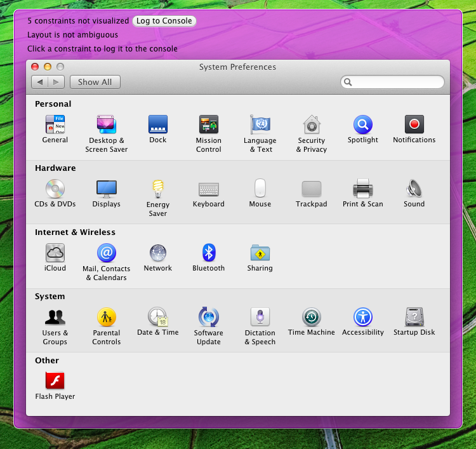Click 'Click a constraint to log it' text

[102, 49]
